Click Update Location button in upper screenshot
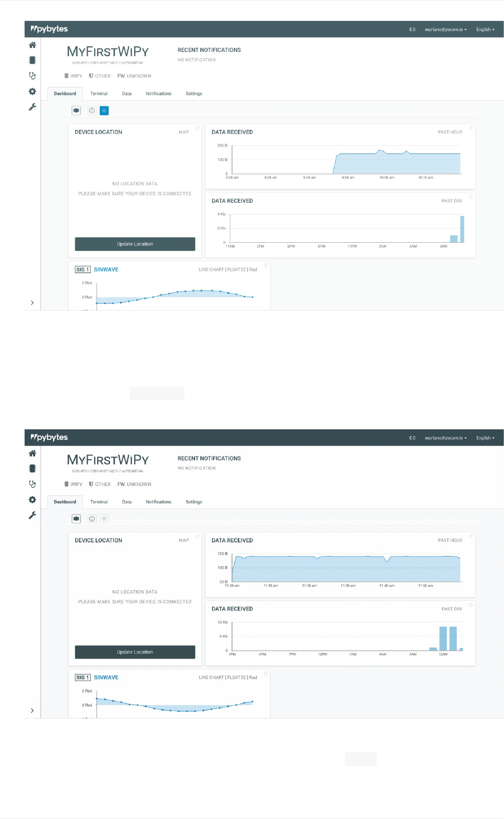Screen dimensions: 504x819 point(135,244)
